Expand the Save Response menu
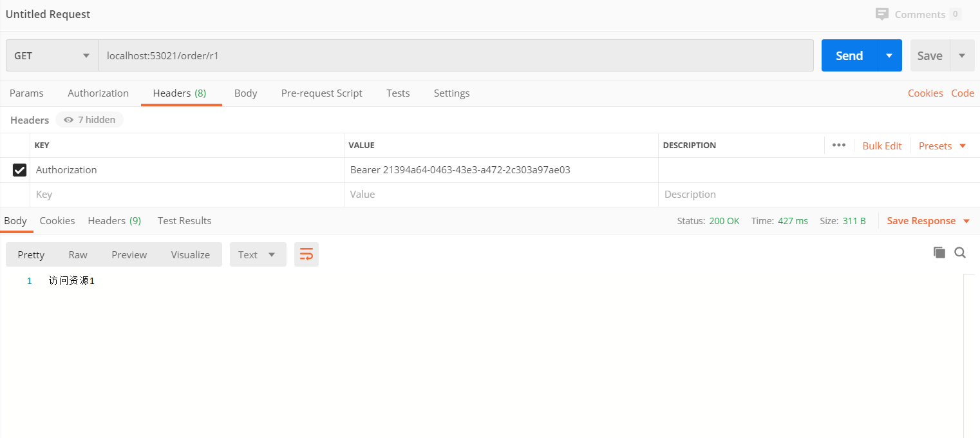This screenshot has height=438, width=980. (928, 221)
